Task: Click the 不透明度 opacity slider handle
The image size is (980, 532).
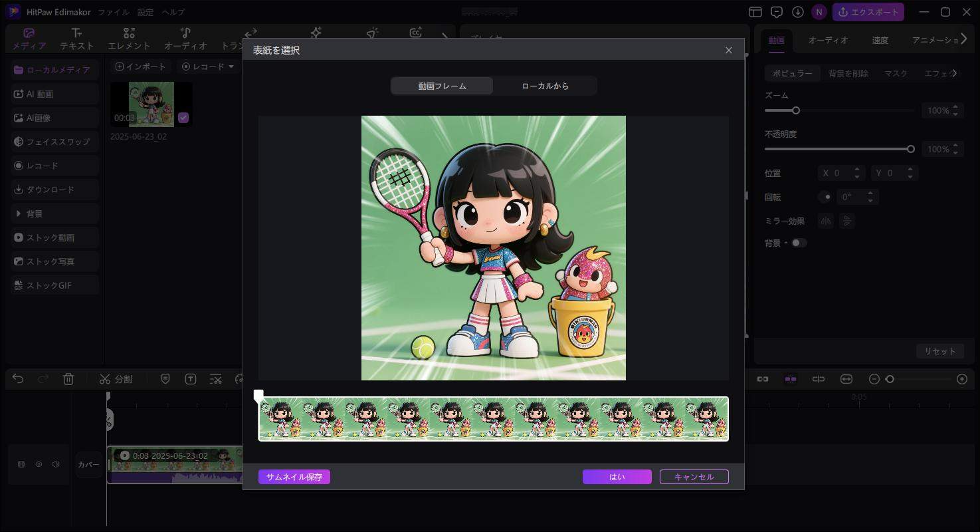Action: [911, 149]
